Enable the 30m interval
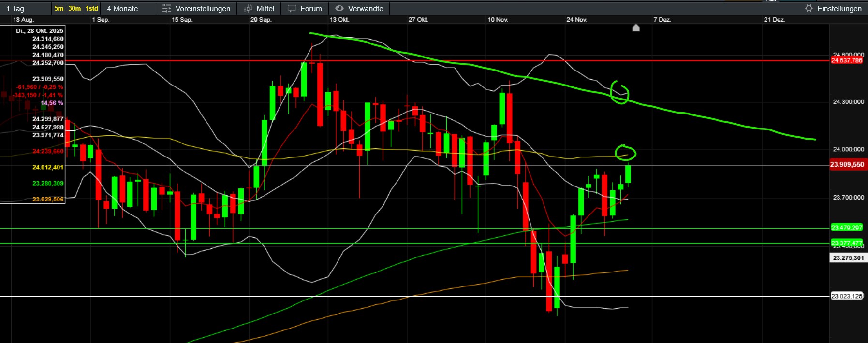868x343 pixels. [x=74, y=9]
